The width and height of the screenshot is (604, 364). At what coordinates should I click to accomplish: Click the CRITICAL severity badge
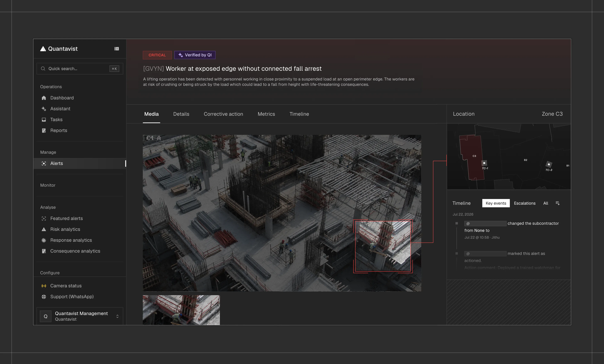coord(157,55)
